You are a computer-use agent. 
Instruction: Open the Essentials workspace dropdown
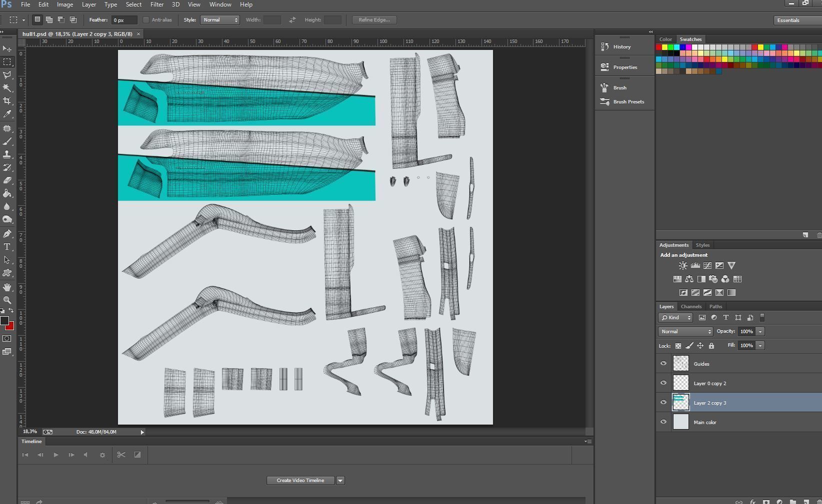797,20
